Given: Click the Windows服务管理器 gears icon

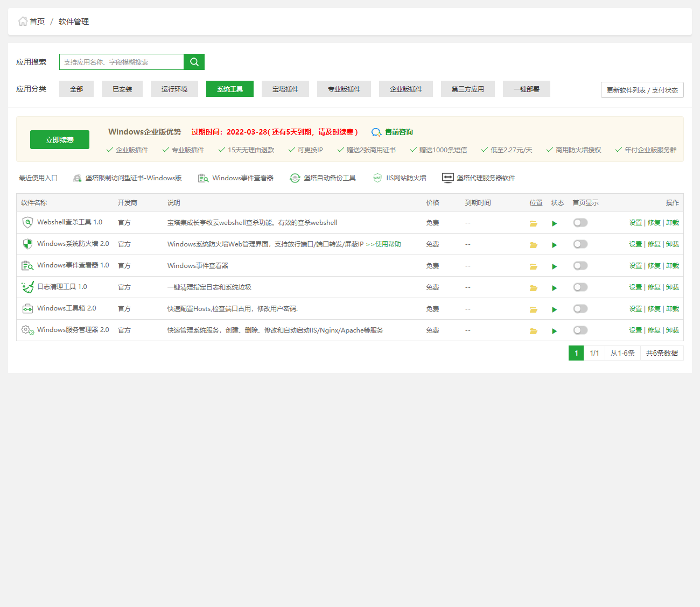Looking at the screenshot, I should [x=27, y=330].
